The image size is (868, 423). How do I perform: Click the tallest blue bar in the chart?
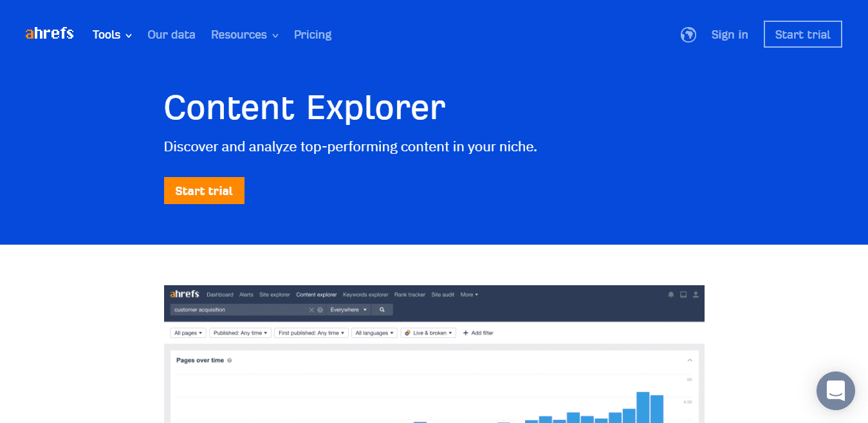click(643, 407)
